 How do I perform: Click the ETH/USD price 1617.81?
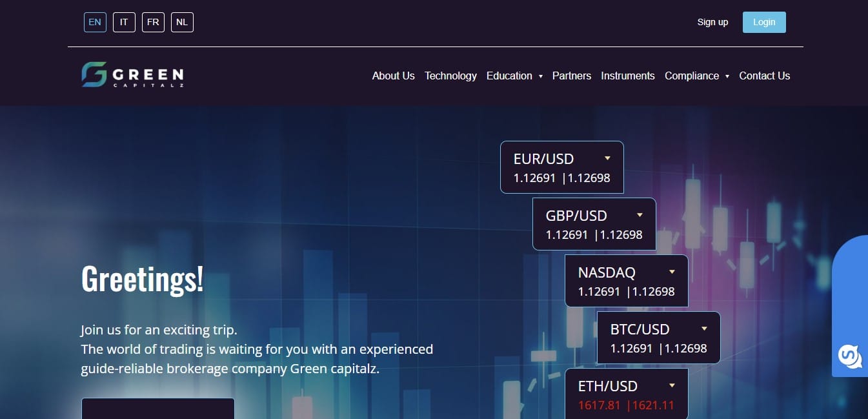pos(599,405)
